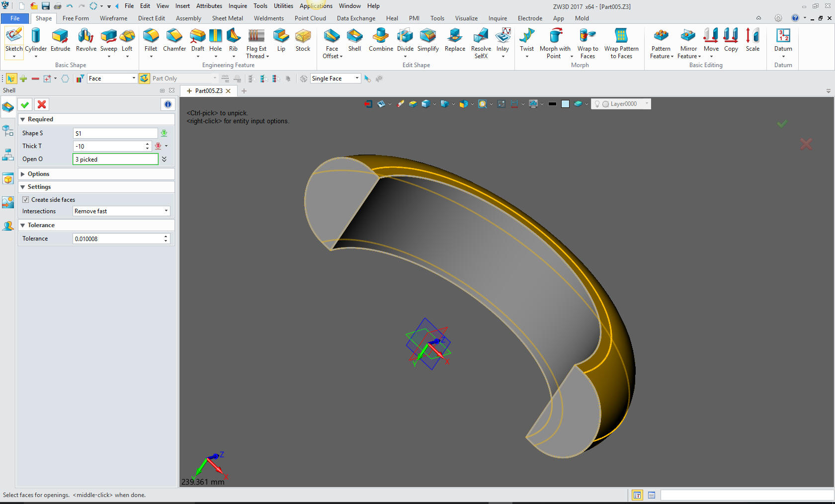Click the File tab button
The width and height of the screenshot is (835, 504).
[x=15, y=18]
